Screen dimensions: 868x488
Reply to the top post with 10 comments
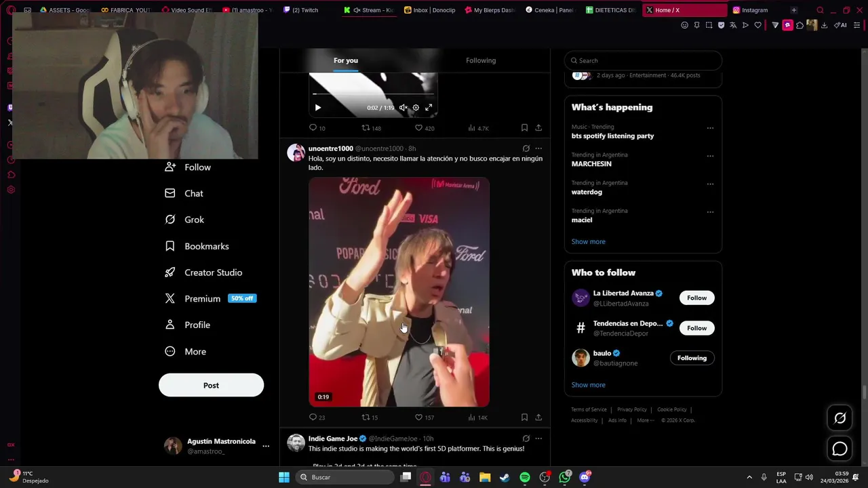click(317, 127)
